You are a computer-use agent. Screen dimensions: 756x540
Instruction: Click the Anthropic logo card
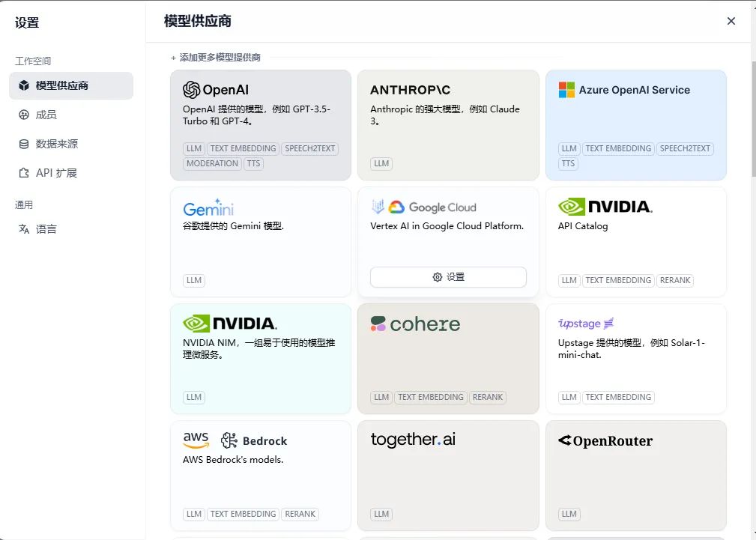pyautogui.click(x=411, y=90)
